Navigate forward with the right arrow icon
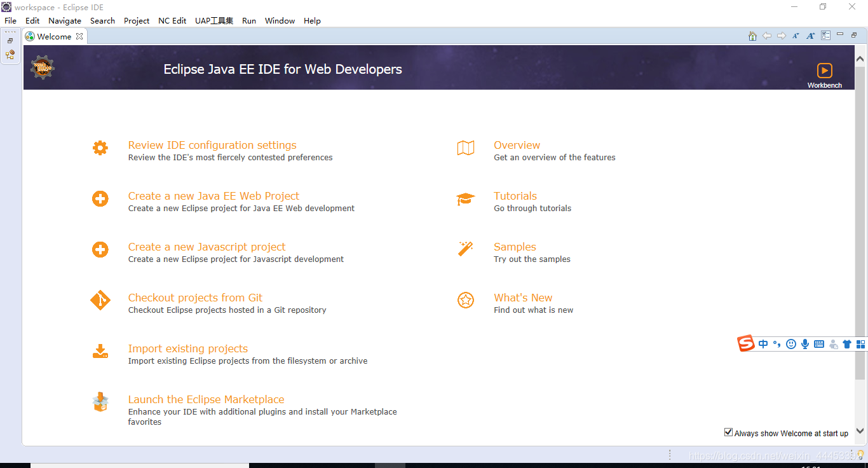Image resolution: width=868 pixels, height=468 pixels. (782, 36)
